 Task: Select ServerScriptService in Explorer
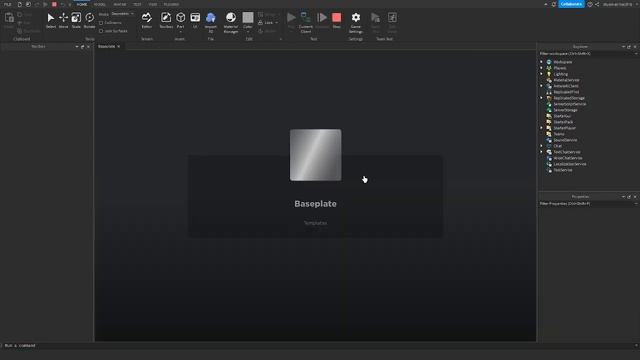(569, 104)
